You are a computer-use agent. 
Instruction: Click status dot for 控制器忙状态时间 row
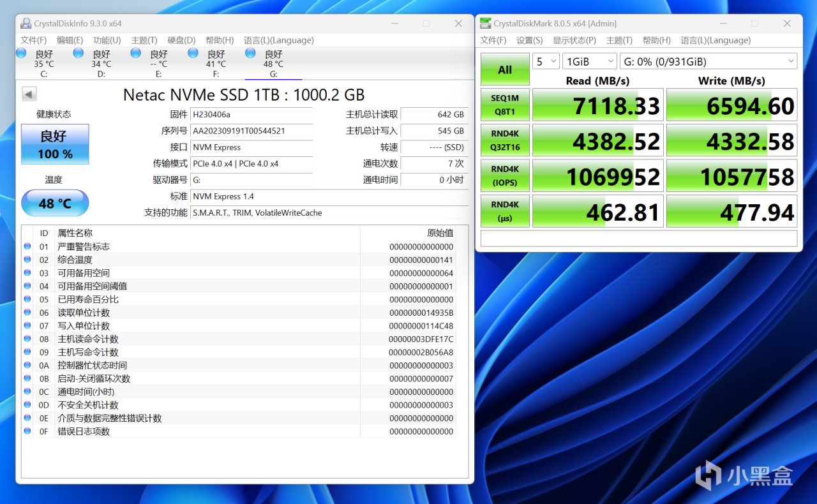tap(27, 366)
